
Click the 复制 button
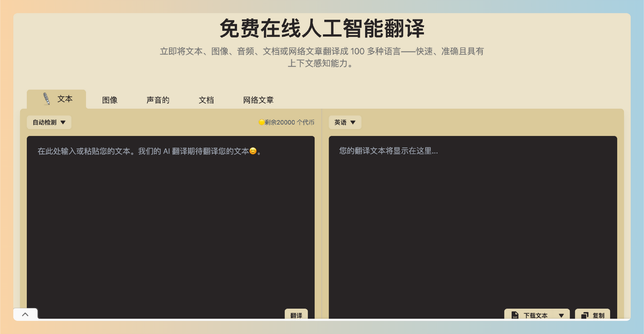pos(592,315)
